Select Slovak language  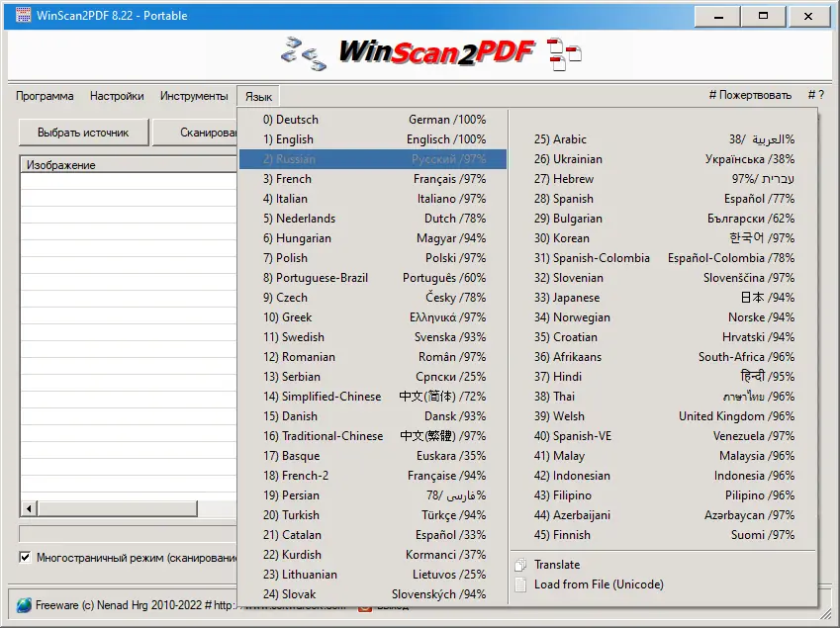coord(373,594)
